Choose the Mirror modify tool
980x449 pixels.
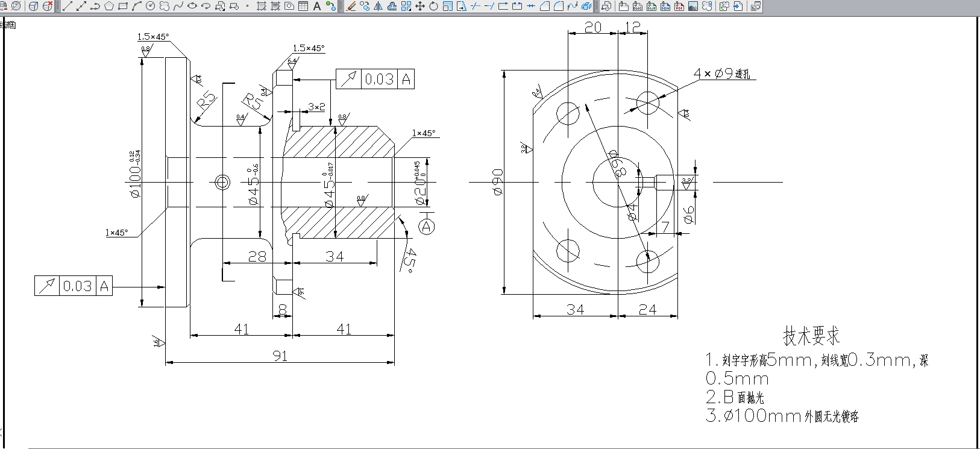pyautogui.click(x=378, y=6)
